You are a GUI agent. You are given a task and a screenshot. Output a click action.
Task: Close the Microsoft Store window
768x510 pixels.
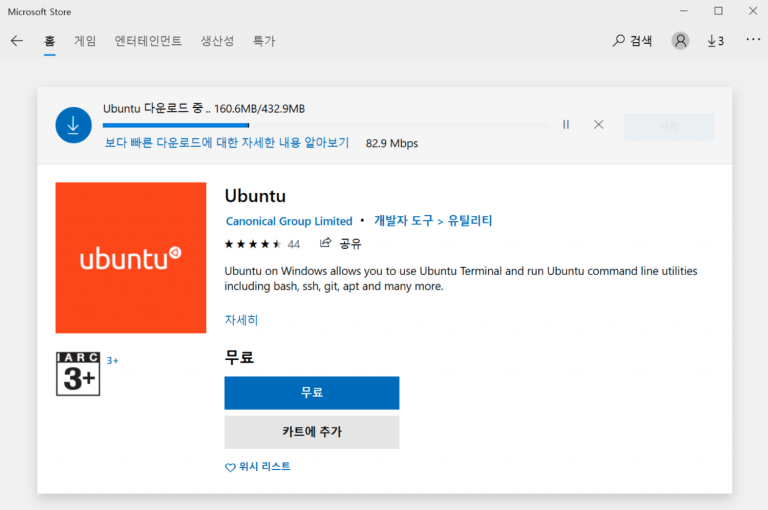tap(753, 11)
